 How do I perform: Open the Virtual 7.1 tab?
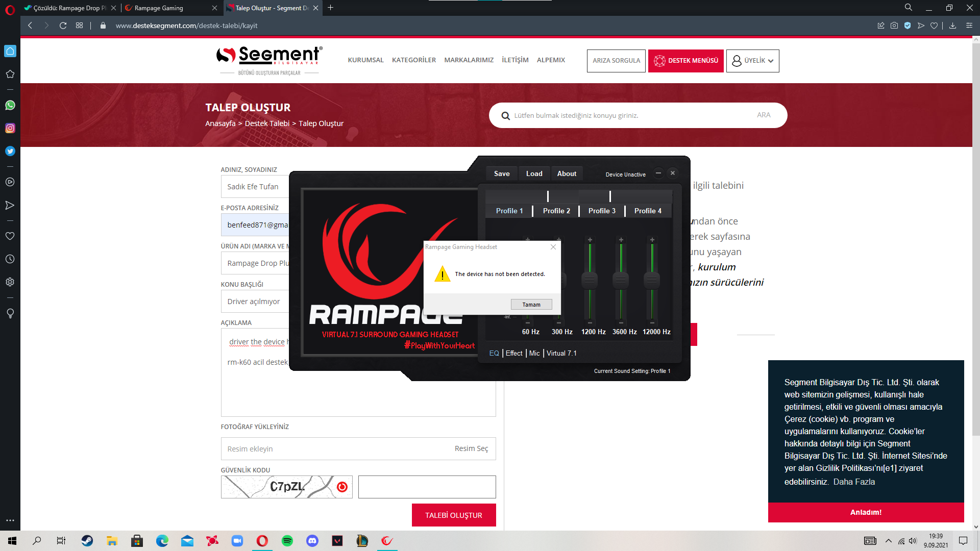coord(561,353)
